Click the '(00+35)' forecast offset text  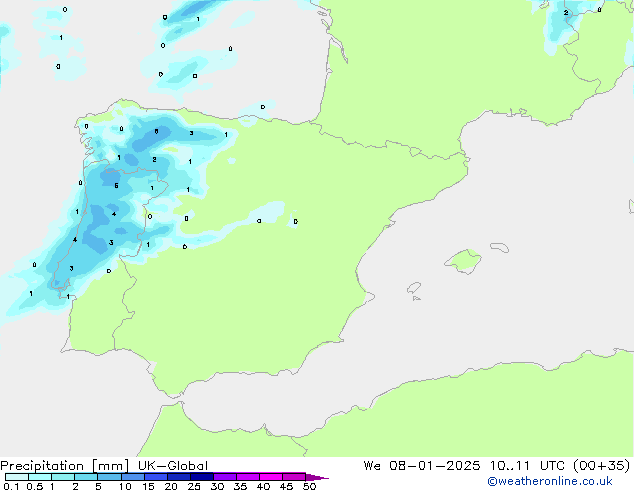602,466
